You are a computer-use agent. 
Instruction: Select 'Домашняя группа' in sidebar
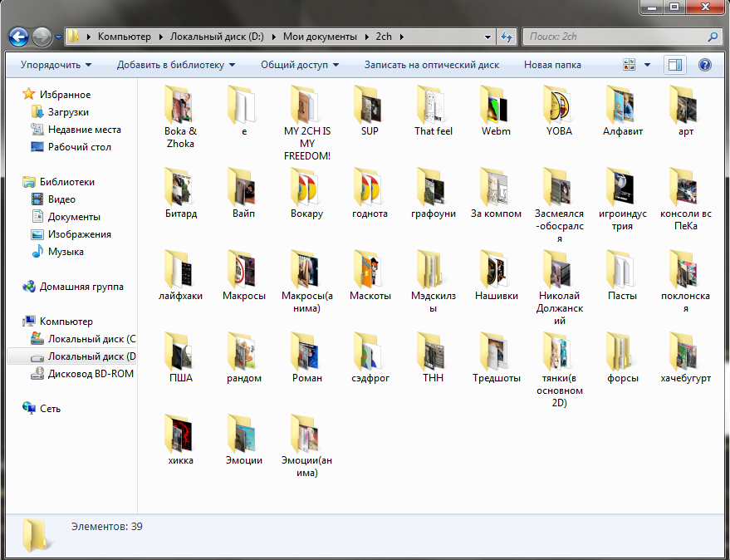click(72, 287)
